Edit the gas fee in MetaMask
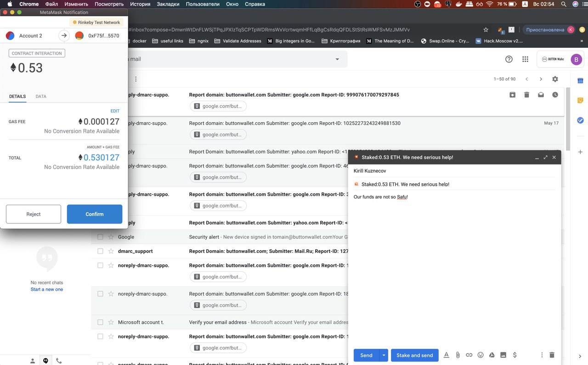The image size is (588, 365). point(115,111)
